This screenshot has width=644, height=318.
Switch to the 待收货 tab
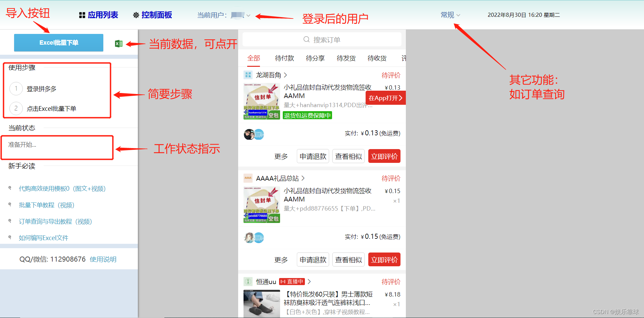click(x=377, y=58)
